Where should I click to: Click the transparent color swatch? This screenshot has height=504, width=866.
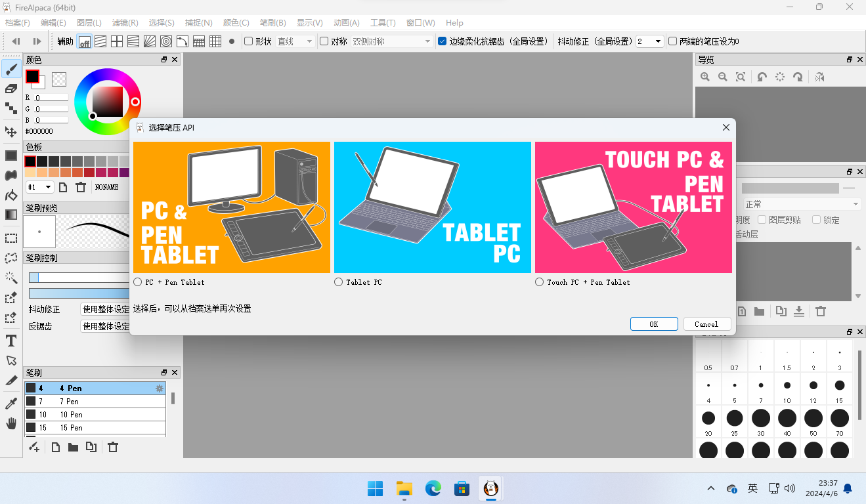(x=59, y=79)
